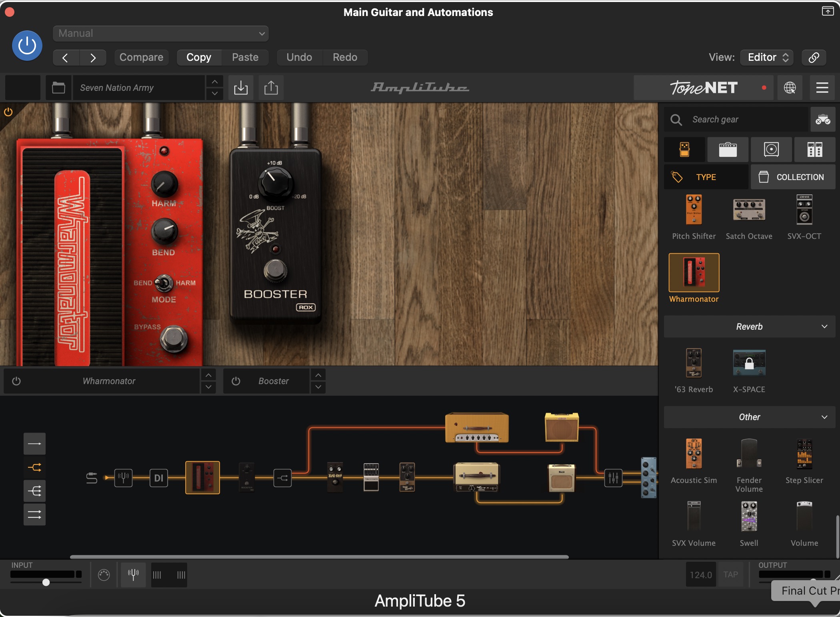The image size is (840, 617).
Task: Click the Wharmonator BEND knob
Action: click(164, 231)
